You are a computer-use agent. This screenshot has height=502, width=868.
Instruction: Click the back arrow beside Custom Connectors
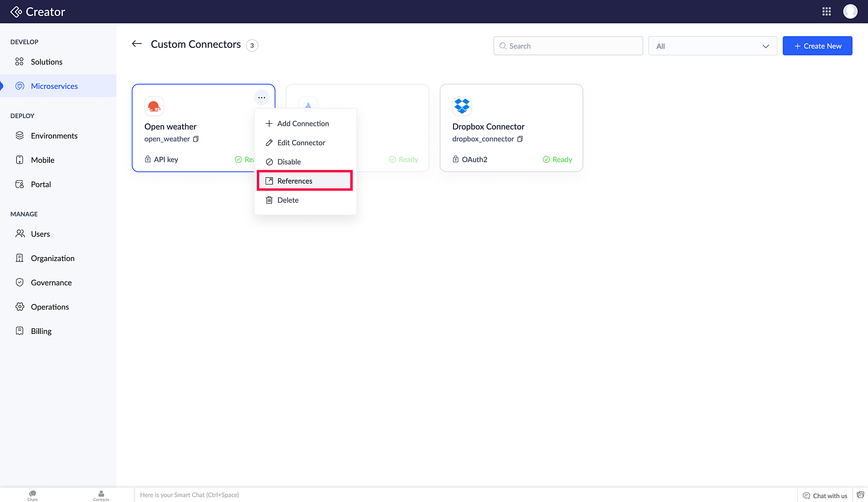click(x=137, y=44)
